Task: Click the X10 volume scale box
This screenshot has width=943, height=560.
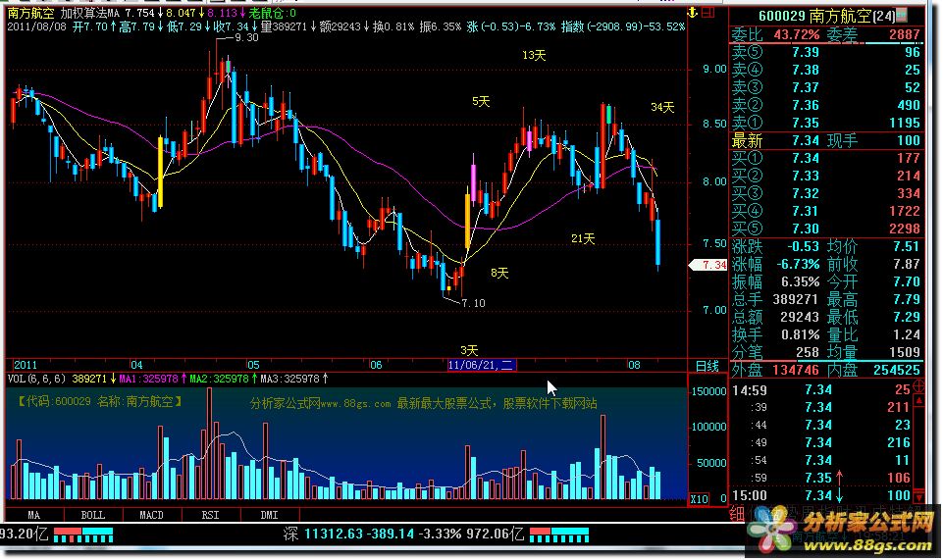Action: pyautogui.click(x=699, y=499)
